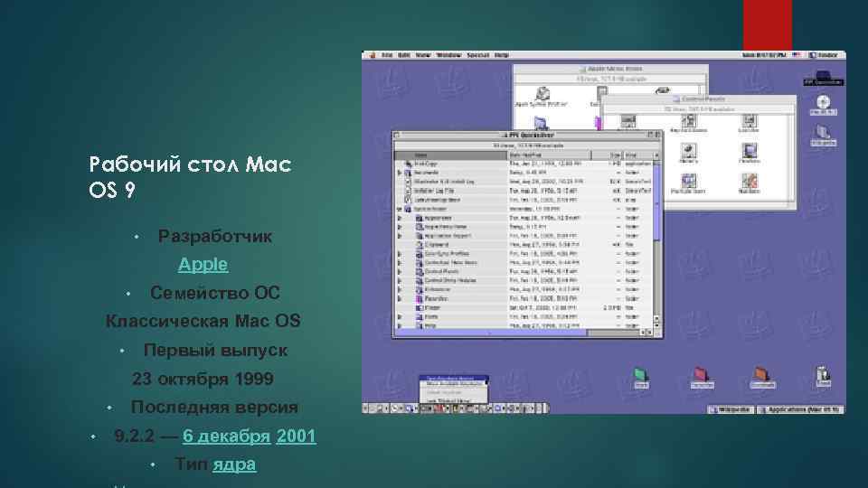Image resolution: width=868 pixels, height=488 pixels.
Task: Expand the Apple Menu Items folder in list
Action: point(399,227)
